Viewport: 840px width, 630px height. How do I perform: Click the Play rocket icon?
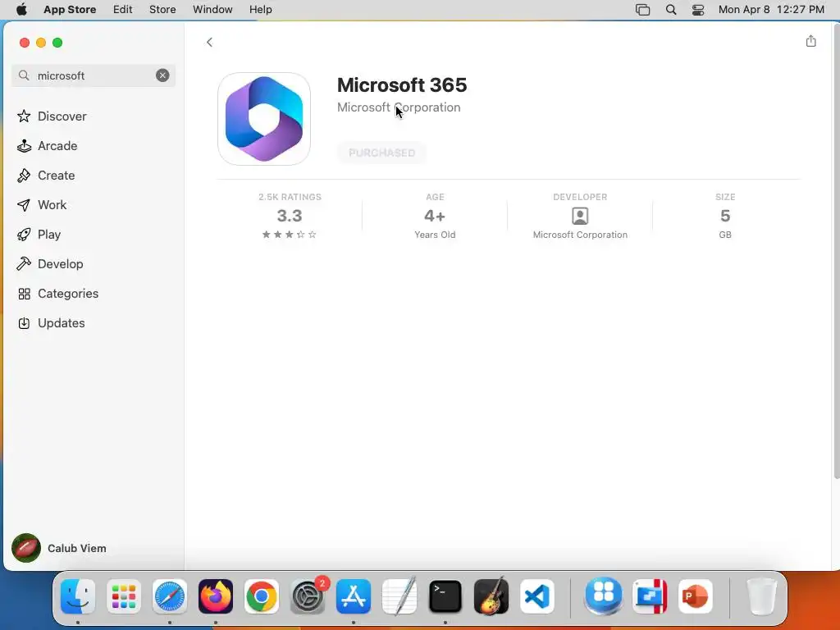pos(24,234)
